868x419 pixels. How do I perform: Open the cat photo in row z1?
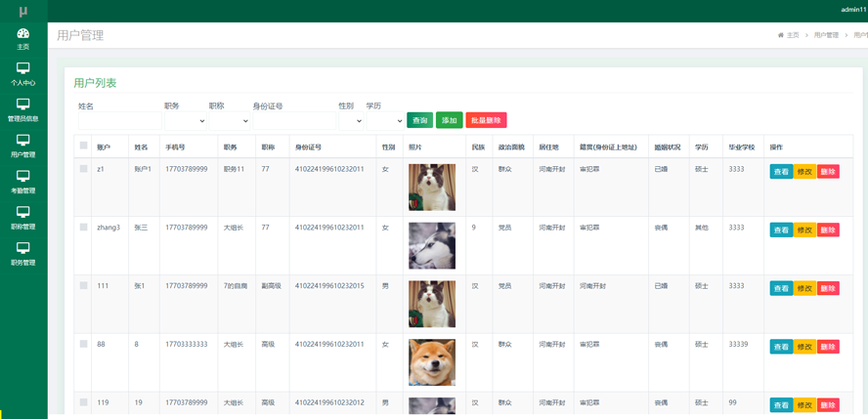point(432,188)
